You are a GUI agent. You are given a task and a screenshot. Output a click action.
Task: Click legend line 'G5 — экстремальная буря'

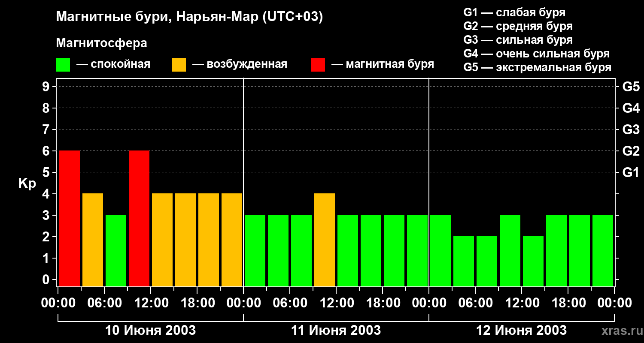538,67
